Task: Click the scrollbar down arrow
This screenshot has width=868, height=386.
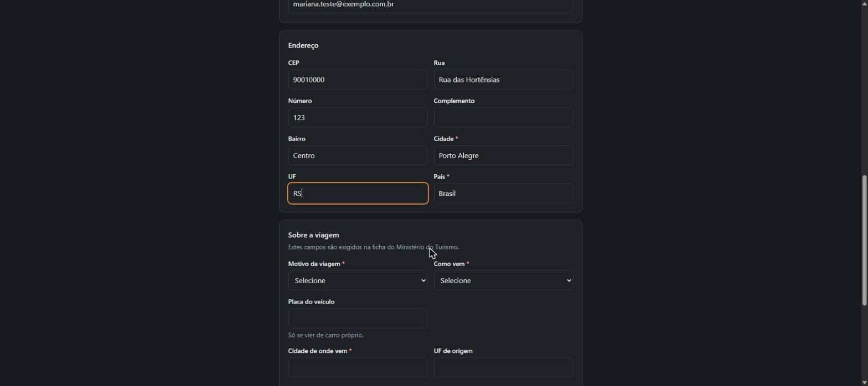Action: point(864,382)
